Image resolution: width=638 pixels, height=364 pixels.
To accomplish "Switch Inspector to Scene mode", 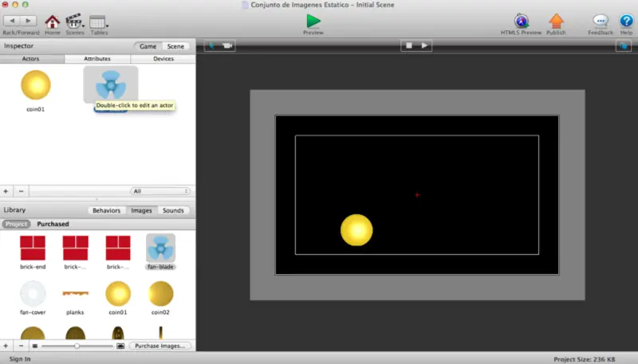I will (x=175, y=46).
